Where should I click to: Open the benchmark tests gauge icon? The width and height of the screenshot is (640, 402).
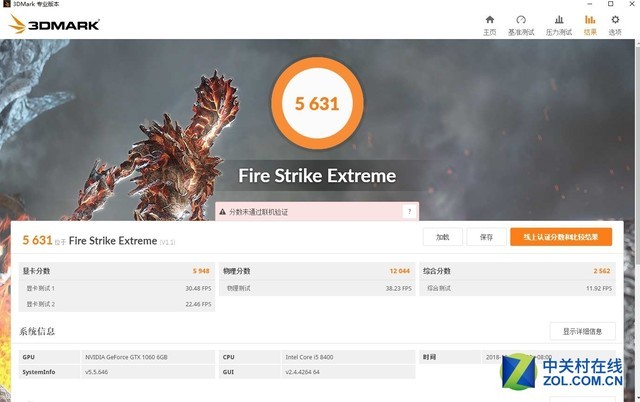point(521,20)
